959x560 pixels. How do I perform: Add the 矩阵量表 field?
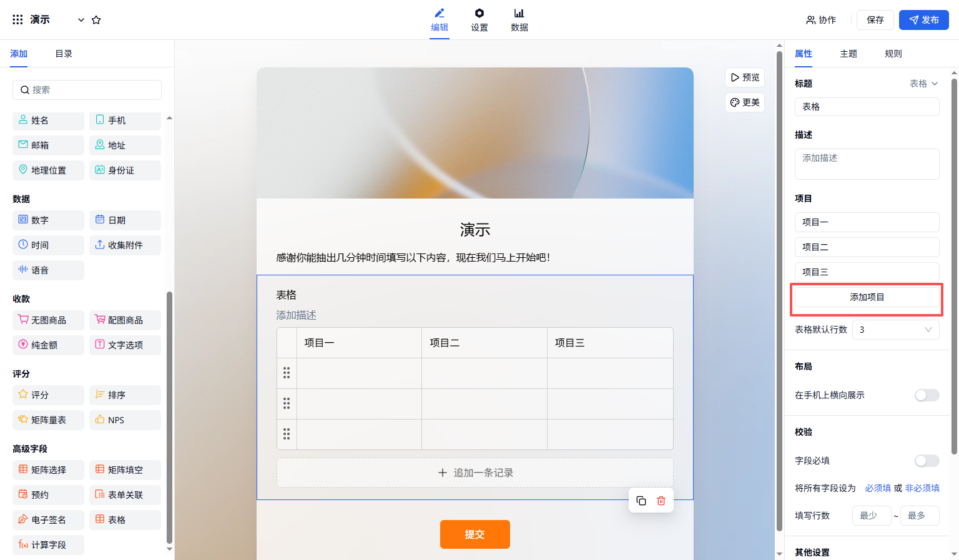point(48,420)
